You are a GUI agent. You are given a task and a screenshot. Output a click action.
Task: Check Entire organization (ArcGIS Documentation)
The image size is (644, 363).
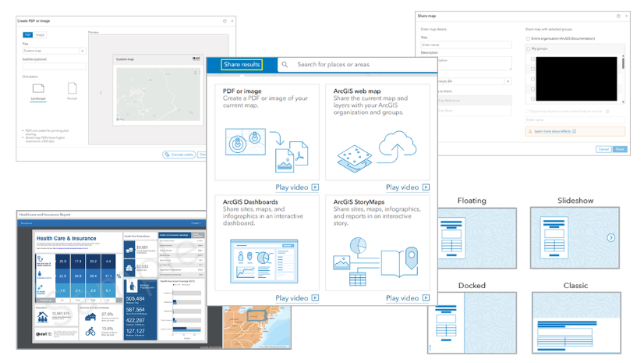[528, 39]
